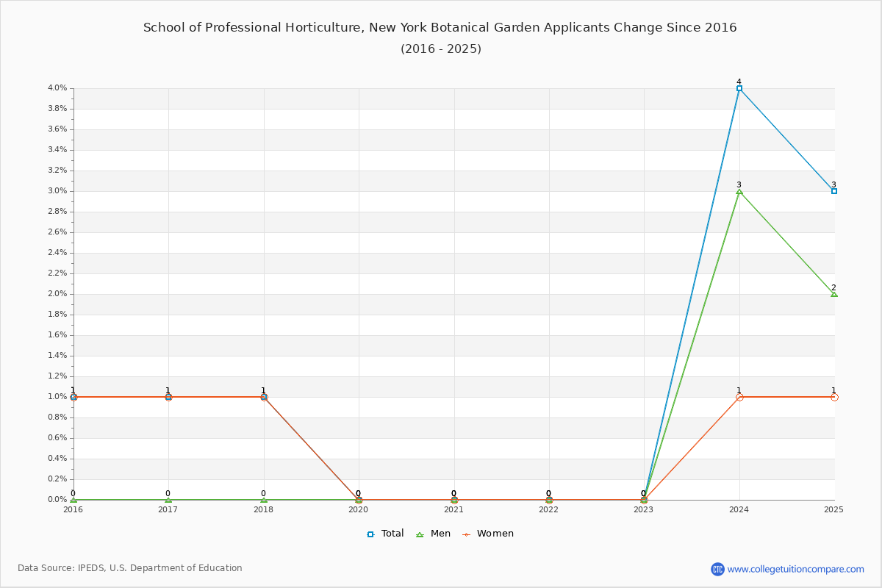
Task: Click the 3.0% y-axis label
Action: tap(57, 191)
